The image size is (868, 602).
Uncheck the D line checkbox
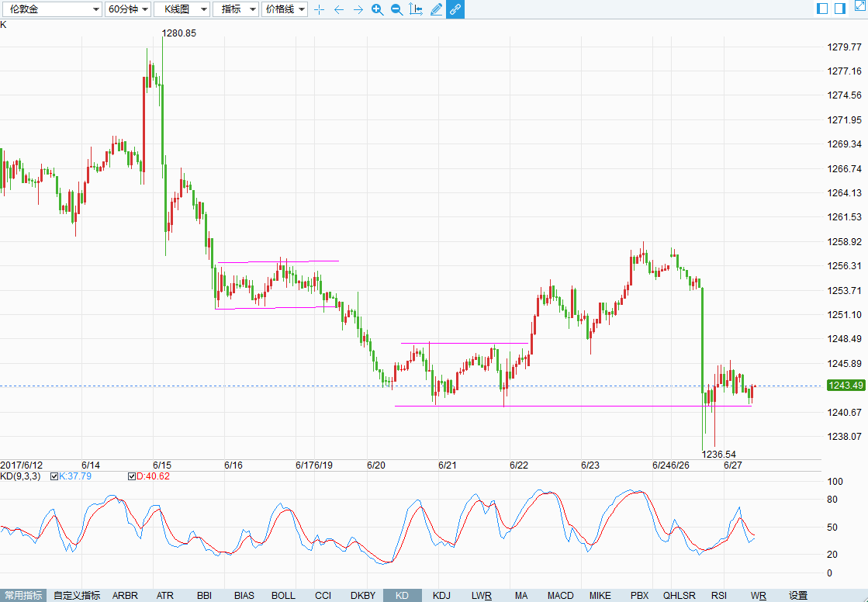point(131,476)
